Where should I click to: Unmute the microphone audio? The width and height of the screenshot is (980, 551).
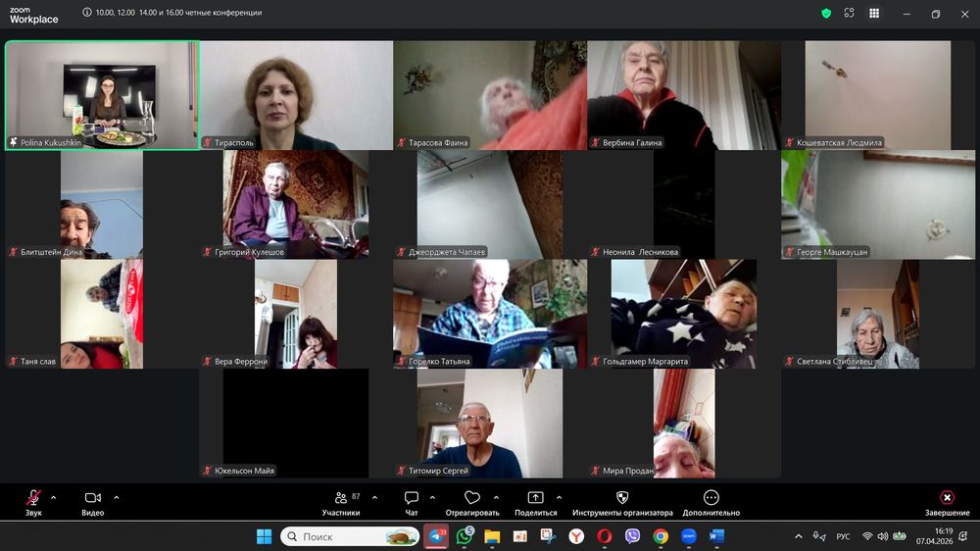(x=33, y=502)
